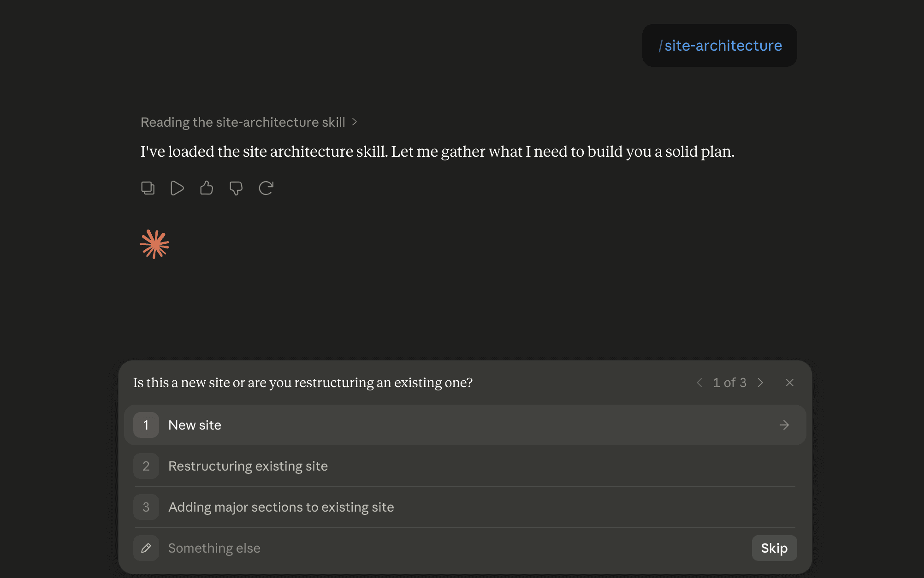The image size is (924, 578).
Task: Skip this question
Action: (774, 548)
